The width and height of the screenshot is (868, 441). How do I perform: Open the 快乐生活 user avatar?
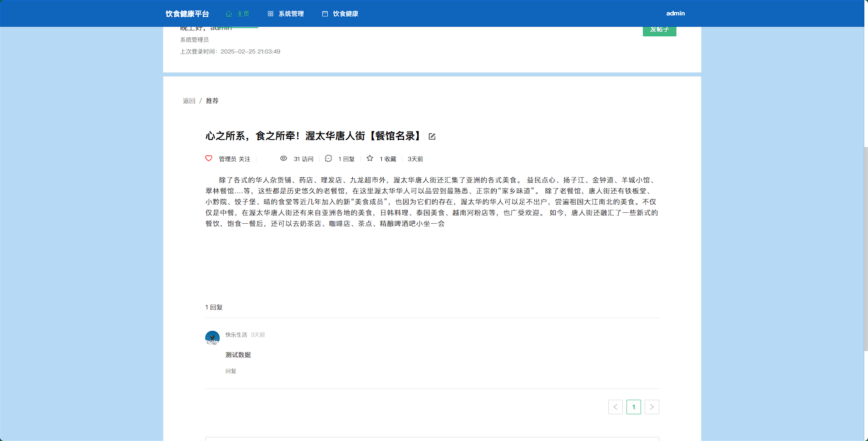click(x=212, y=338)
